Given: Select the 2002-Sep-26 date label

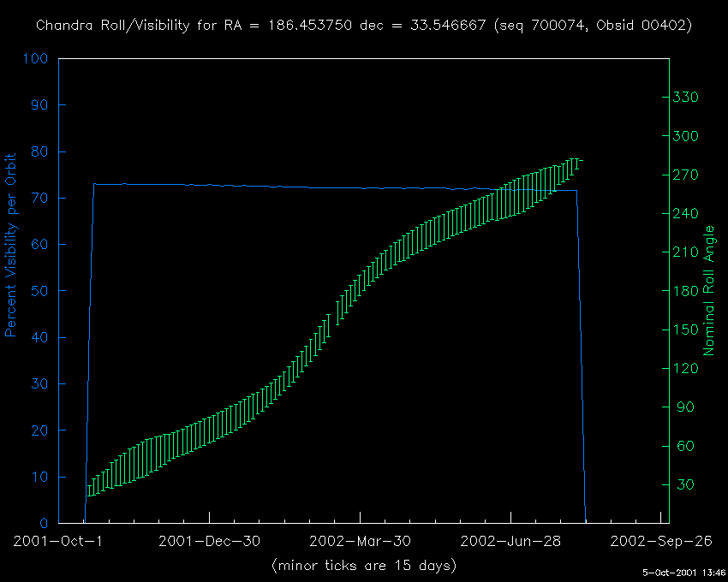Looking at the screenshot, I should click(660, 542).
